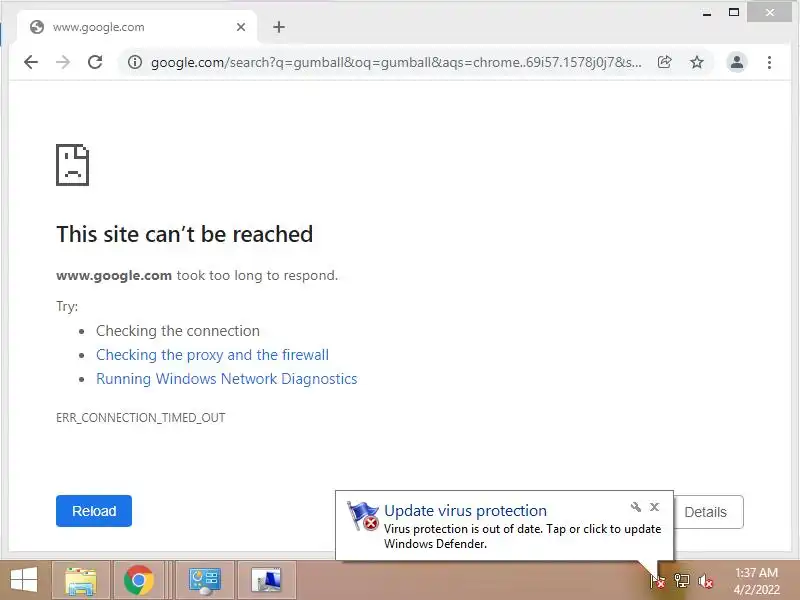Open File Explorer from the taskbar

coord(81,580)
